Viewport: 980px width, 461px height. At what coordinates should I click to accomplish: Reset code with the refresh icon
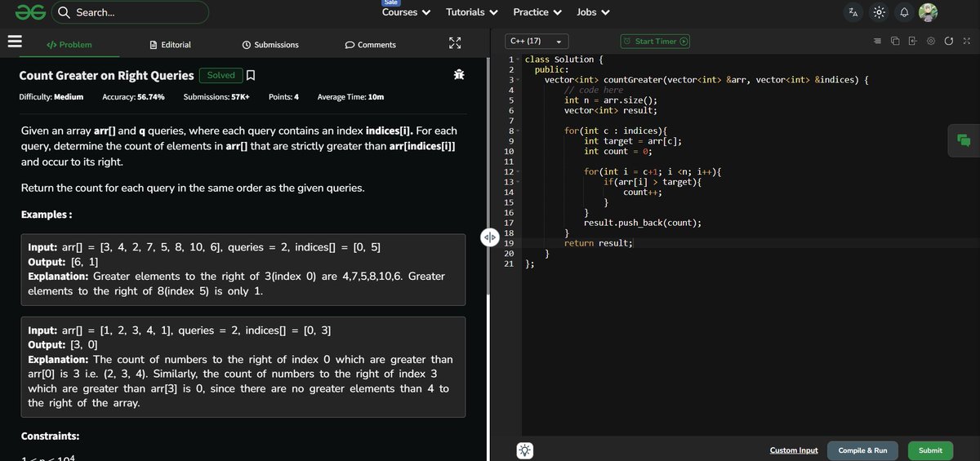(x=948, y=41)
